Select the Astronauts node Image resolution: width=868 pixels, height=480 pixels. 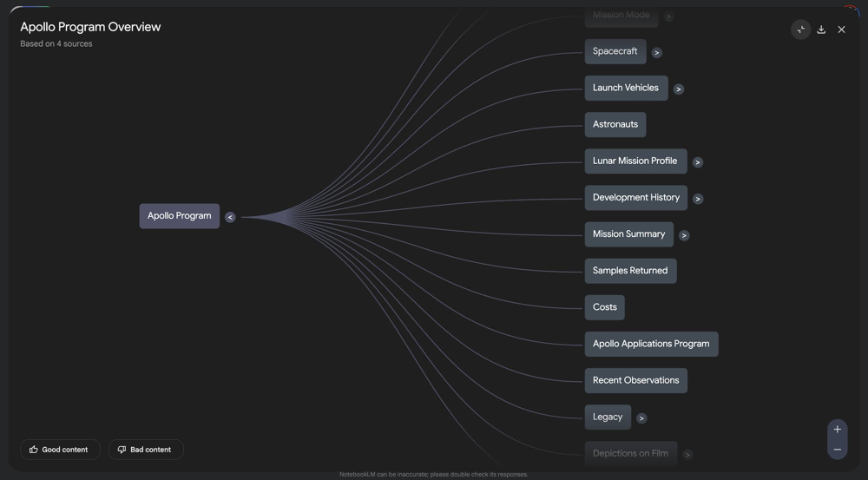pyautogui.click(x=615, y=124)
